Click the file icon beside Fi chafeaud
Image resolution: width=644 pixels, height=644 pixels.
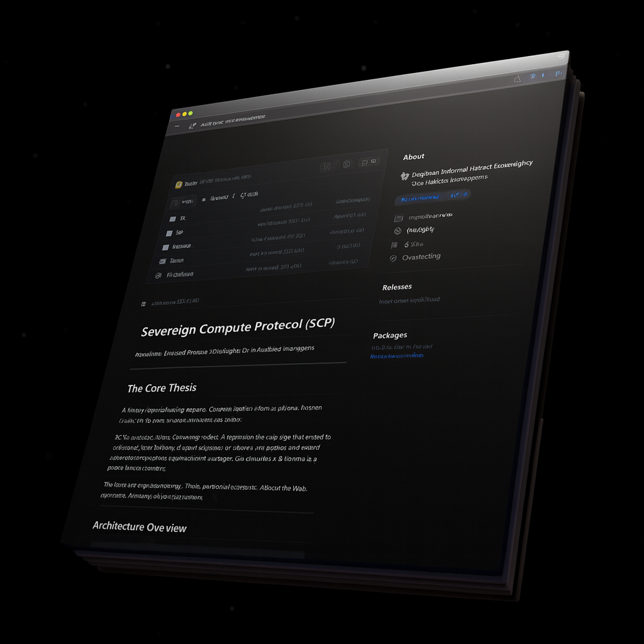click(158, 275)
